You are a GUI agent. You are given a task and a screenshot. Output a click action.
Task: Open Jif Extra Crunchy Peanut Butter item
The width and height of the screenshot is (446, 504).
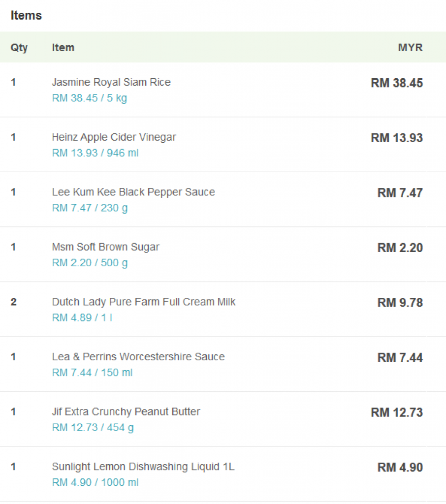[x=126, y=412]
